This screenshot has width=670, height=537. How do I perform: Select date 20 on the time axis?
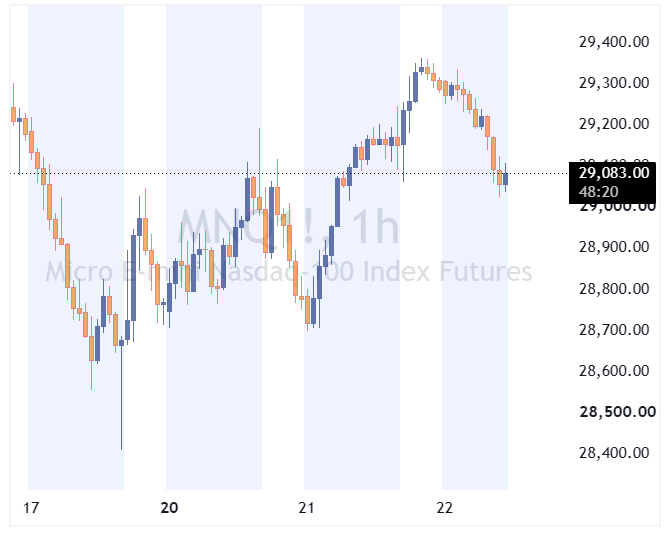pyautogui.click(x=169, y=508)
